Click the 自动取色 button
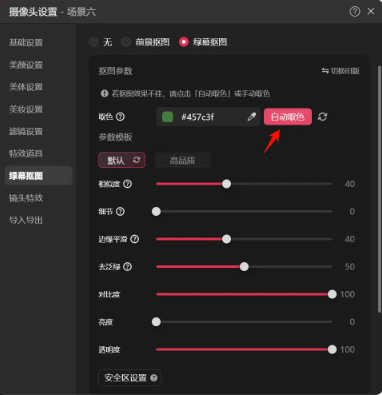The height and width of the screenshot is (395, 382). (288, 117)
